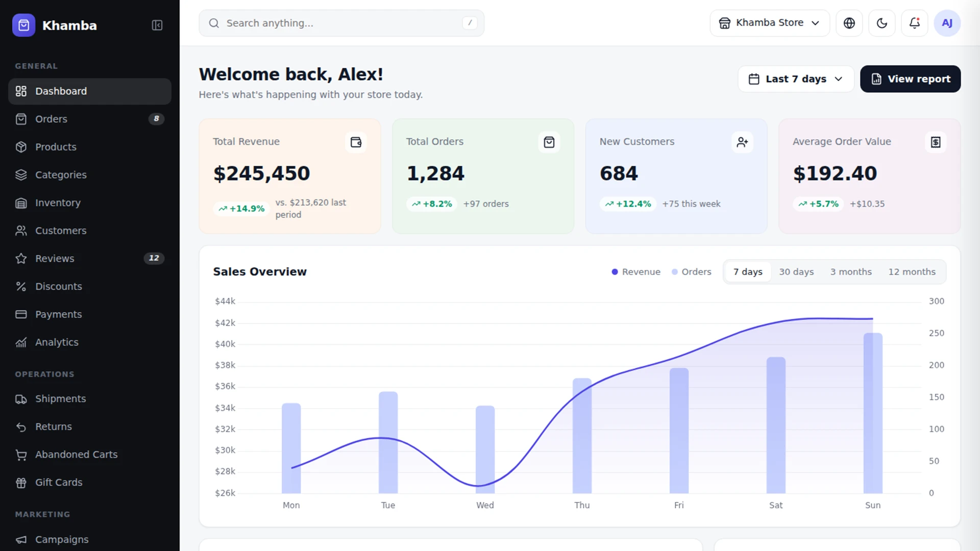Open the Last 7 days date range dropdown
The width and height of the screenshot is (980, 551).
point(796,79)
